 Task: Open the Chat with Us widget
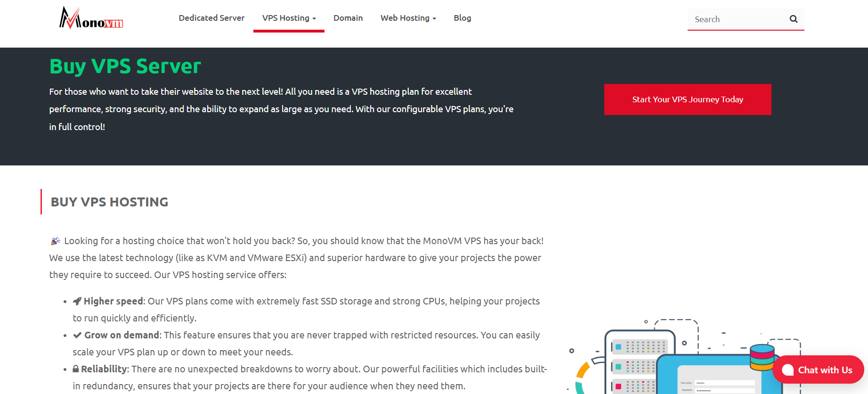tap(818, 370)
